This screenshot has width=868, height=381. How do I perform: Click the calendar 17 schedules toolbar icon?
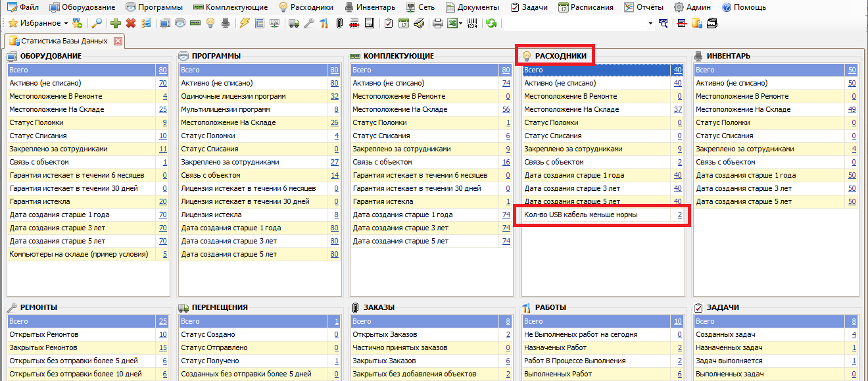coord(404,23)
